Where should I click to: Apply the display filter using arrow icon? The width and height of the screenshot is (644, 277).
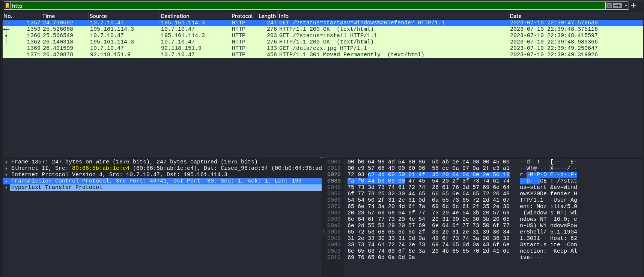click(617, 6)
